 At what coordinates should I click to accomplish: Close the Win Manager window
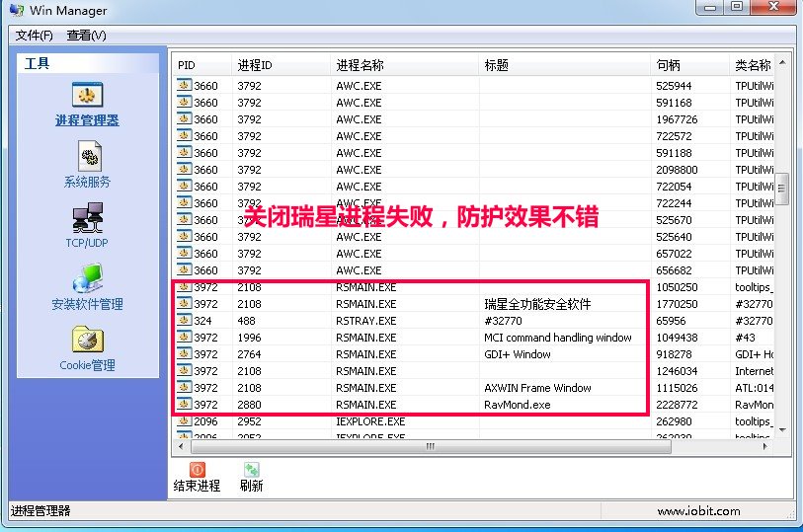773,7
